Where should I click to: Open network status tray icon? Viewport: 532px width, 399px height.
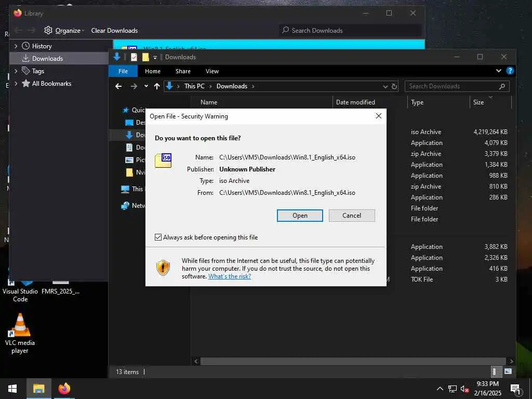point(453,389)
